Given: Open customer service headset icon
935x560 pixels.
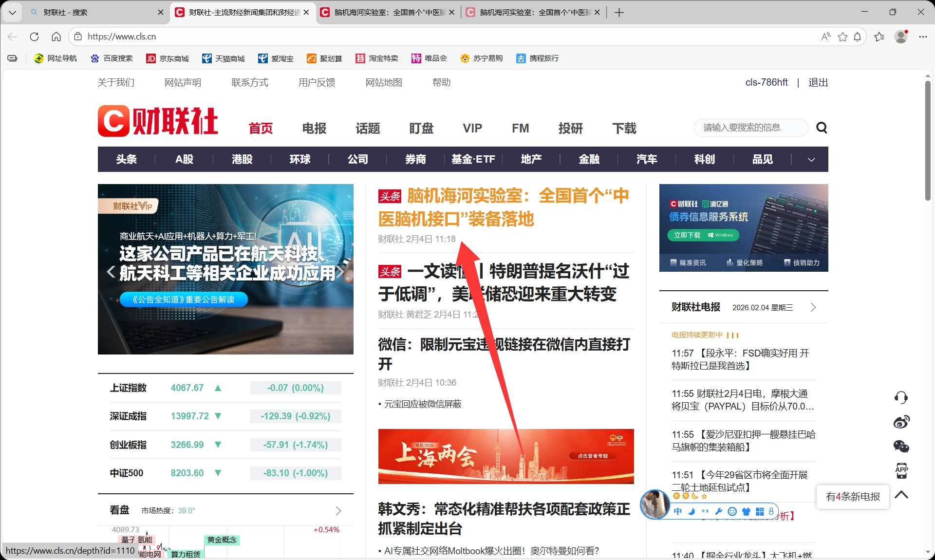Looking at the screenshot, I should (901, 397).
